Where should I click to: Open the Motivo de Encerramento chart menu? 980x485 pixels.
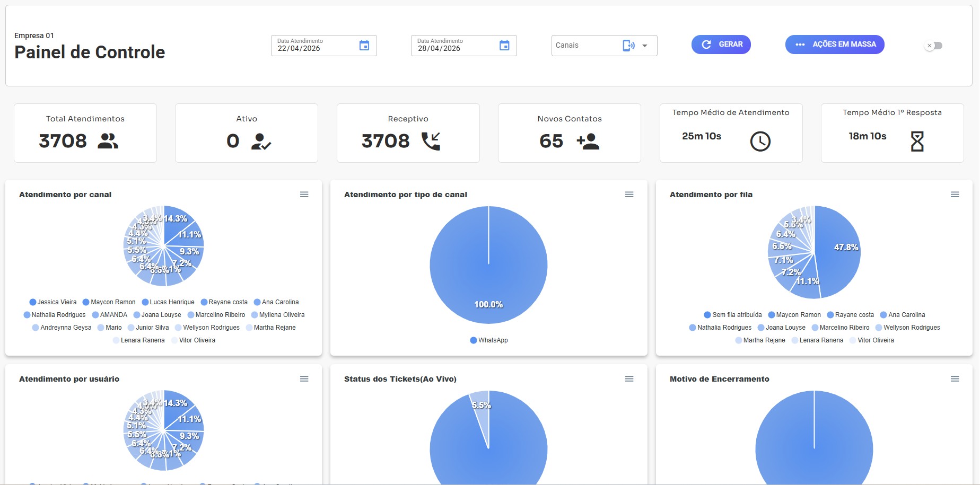point(955,379)
